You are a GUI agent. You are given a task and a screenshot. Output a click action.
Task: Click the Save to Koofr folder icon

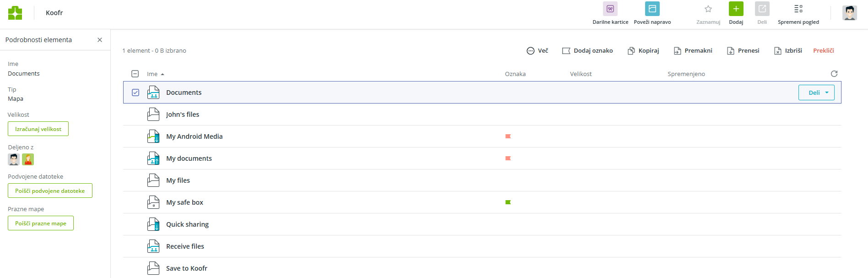click(153, 268)
